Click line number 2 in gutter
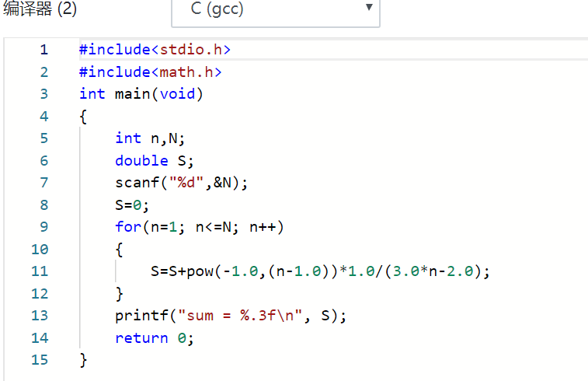This screenshot has width=588, height=381. pos(43,72)
